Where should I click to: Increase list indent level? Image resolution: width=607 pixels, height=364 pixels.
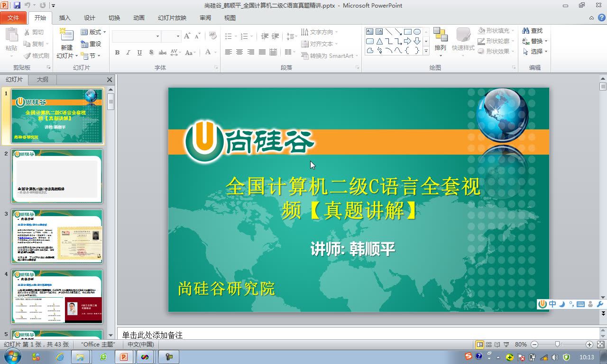pos(276,36)
